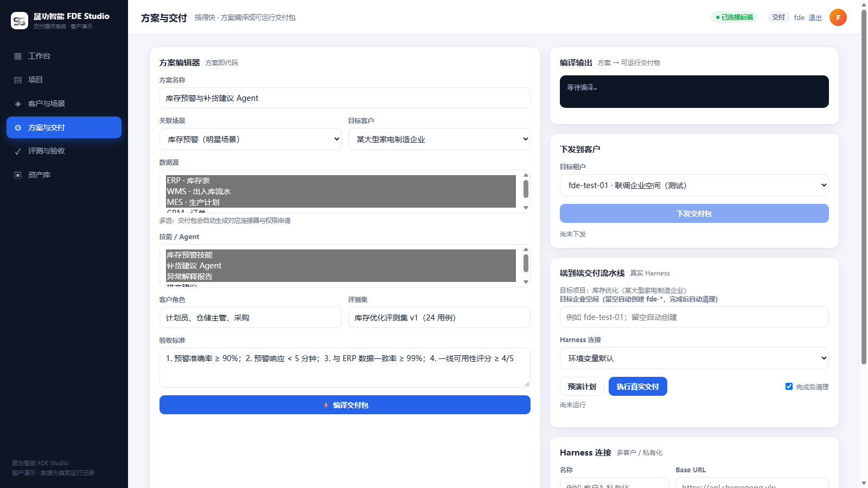Image resolution: width=868 pixels, height=488 pixels.
Task: Click the FDE Studio logo icon
Action: (20, 21)
